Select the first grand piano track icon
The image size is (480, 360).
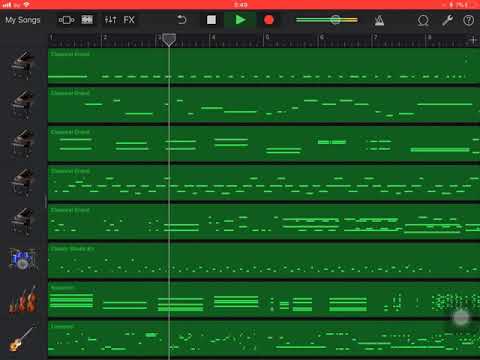click(23, 65)
